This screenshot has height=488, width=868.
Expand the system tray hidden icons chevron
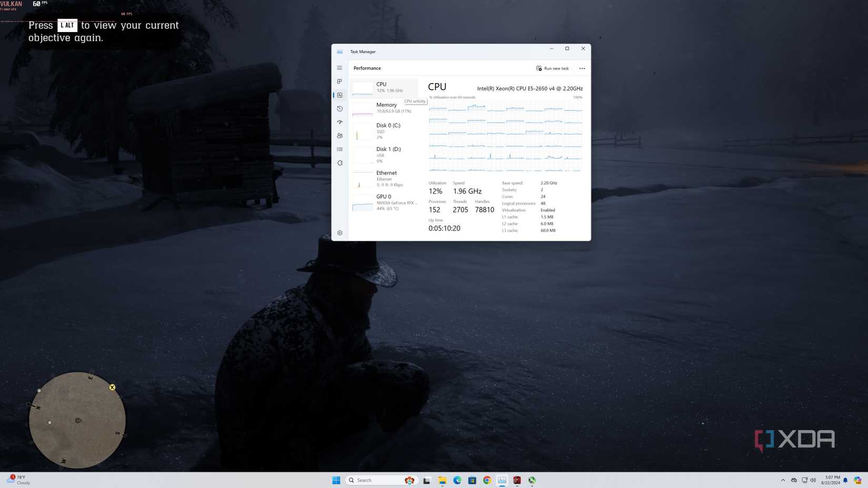click(x=783, y=480)
